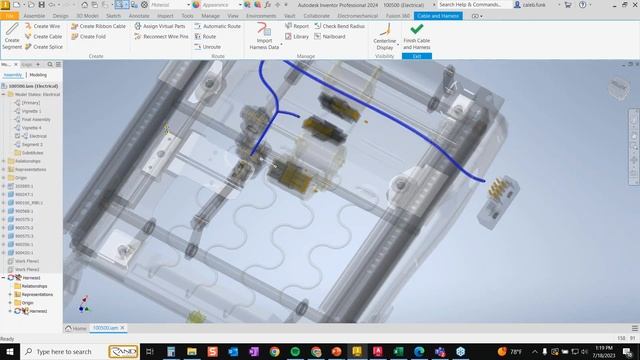Open the Home document tab
The image size is (640, 360).
pos(76,328)
